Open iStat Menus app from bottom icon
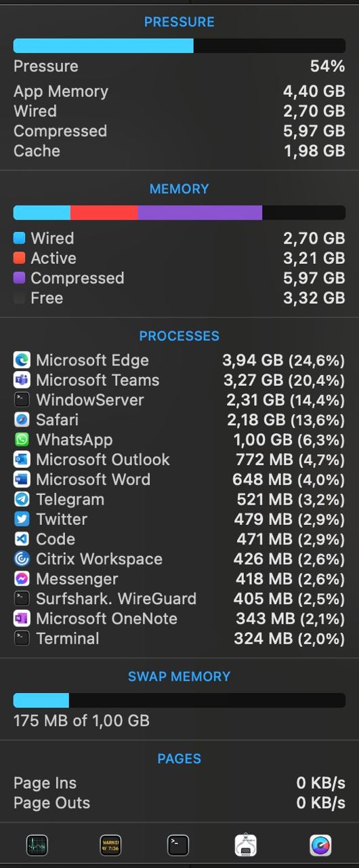Screen dimensions: 359x868 click(320, 845)
